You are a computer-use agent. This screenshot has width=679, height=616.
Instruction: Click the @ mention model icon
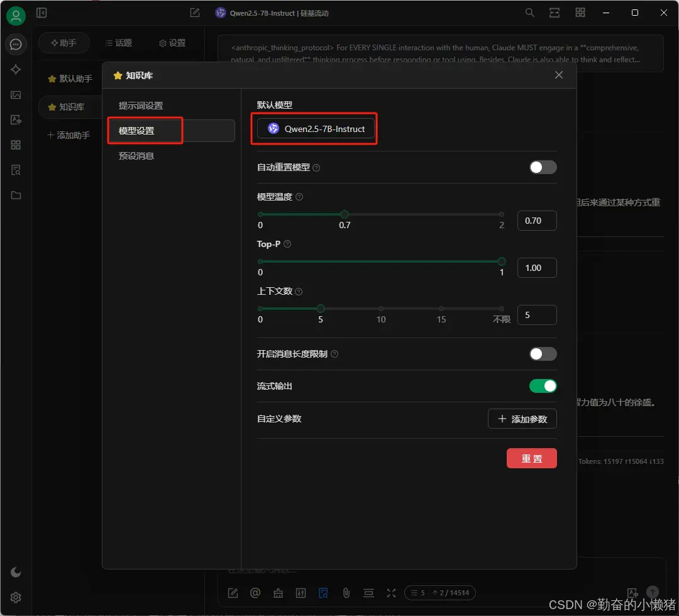255,593
